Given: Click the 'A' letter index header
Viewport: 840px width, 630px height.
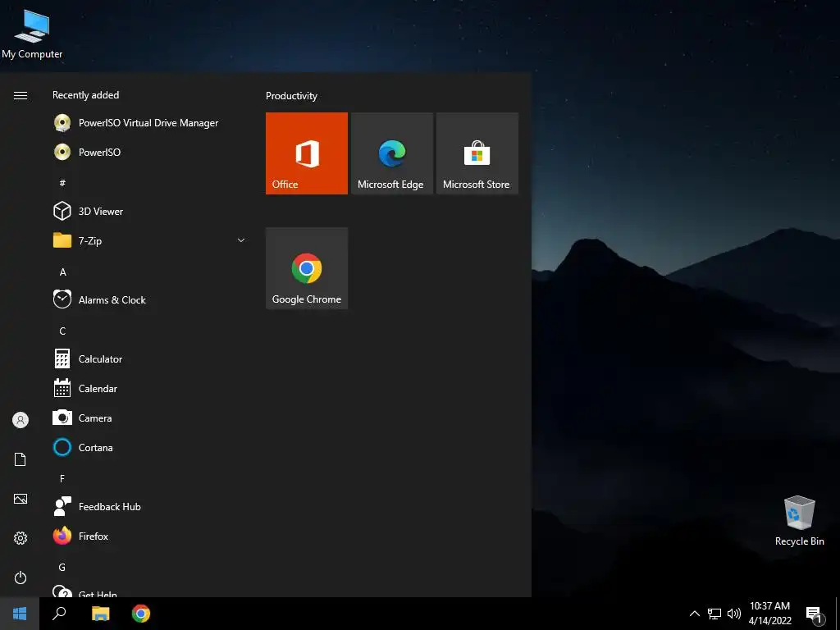Looking at the screenshot, I should (x=62, y=272).
